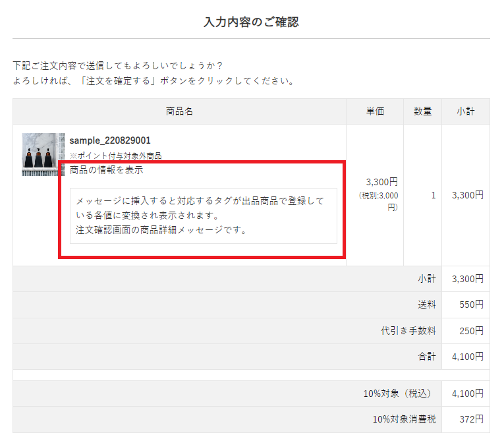Click the 代引き手数料 label
504x441 pixels.
[408, 331]
